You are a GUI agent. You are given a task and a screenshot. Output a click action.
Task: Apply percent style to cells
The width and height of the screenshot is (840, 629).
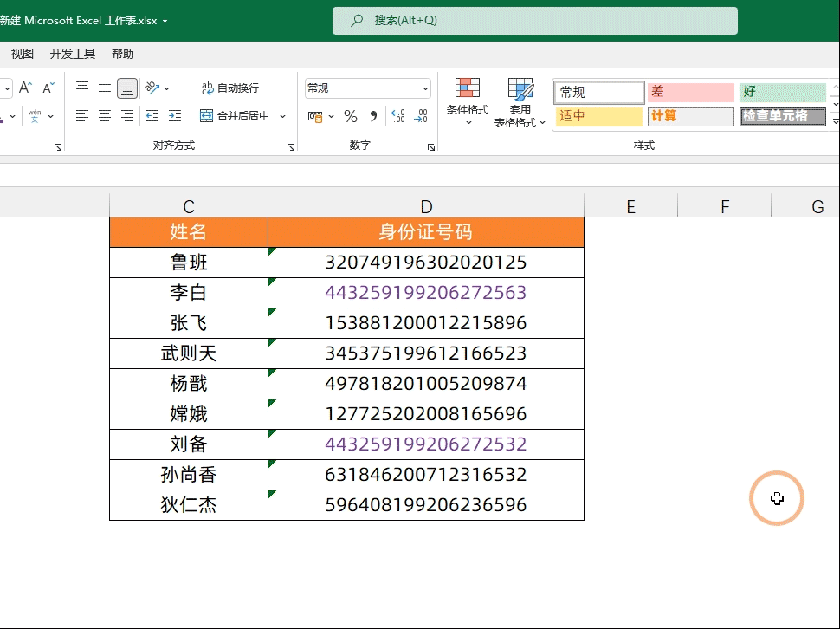(x=351, y=116)
